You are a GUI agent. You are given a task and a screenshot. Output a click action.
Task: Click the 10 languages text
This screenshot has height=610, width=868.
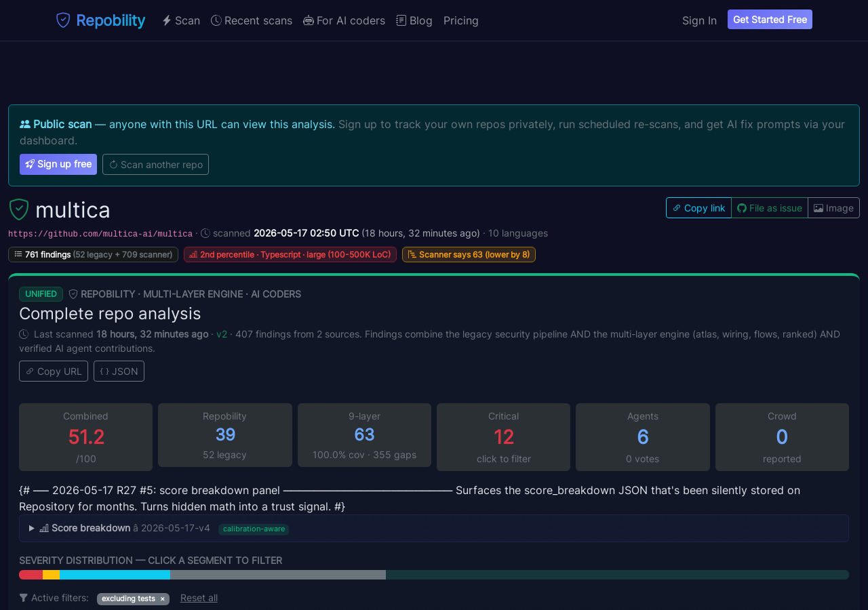tap(518, 233)
